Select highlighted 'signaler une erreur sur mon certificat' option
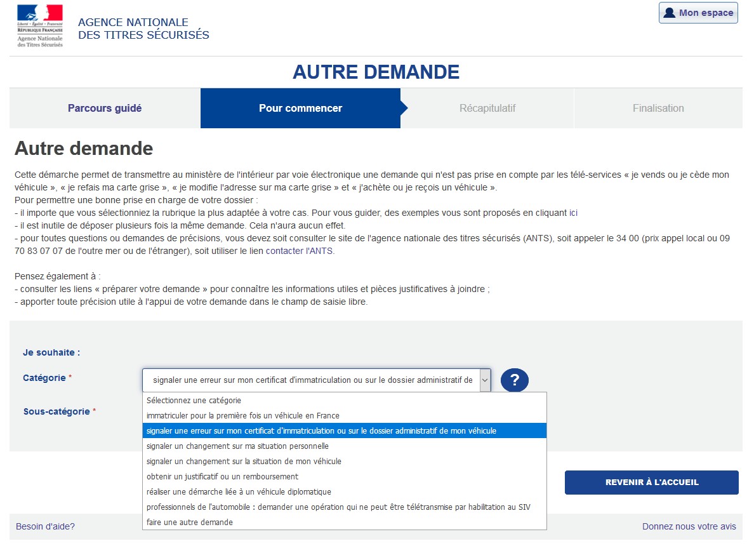Viewport: 754px width, 560px height. click(344, 430)
